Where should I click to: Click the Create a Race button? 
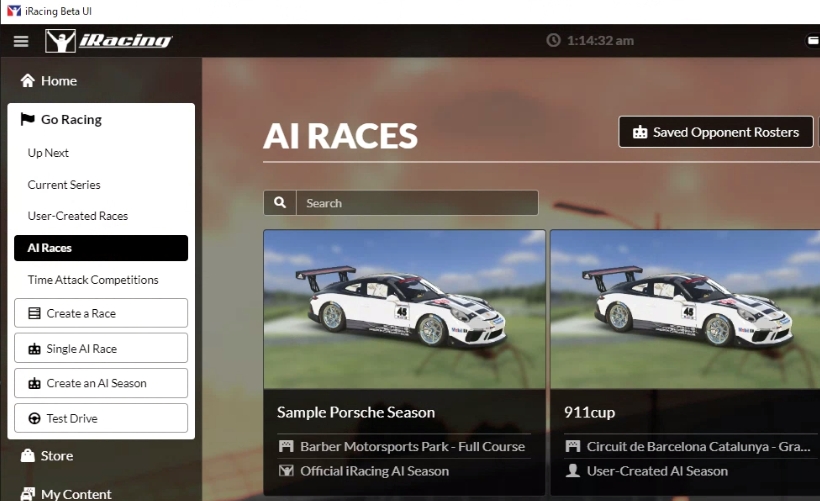click(101, 313)
